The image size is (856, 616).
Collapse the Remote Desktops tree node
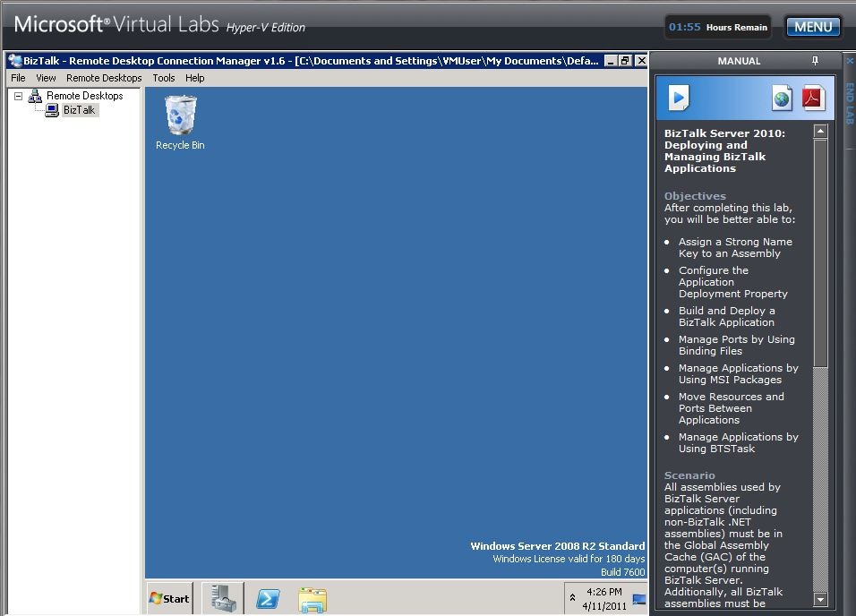pyautogui.click(x=18, y=96)
